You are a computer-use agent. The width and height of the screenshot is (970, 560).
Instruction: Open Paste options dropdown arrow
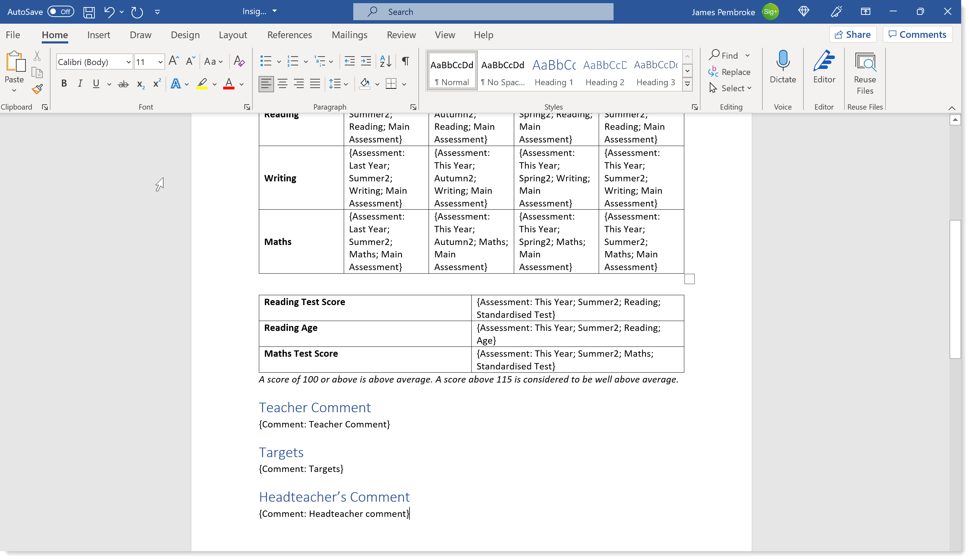click(x=14, y=91)
